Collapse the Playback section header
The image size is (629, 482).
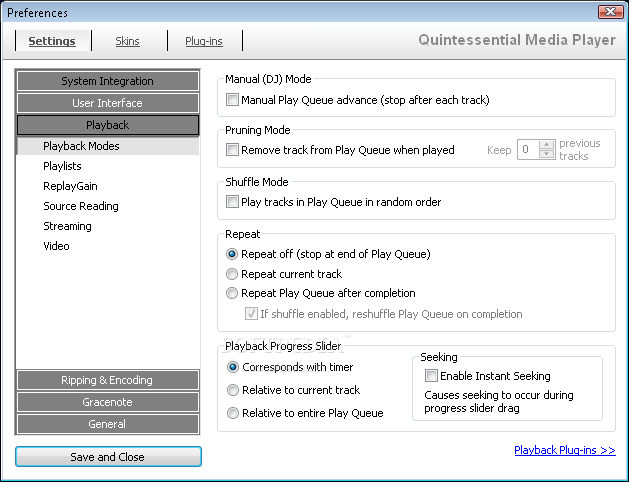(108, 125)
